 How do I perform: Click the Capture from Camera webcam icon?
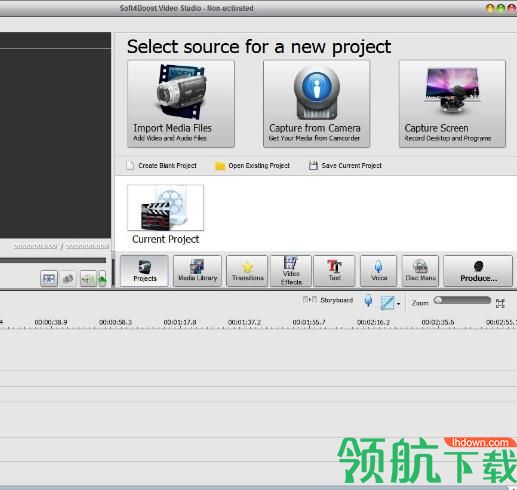tap(316, 92)
